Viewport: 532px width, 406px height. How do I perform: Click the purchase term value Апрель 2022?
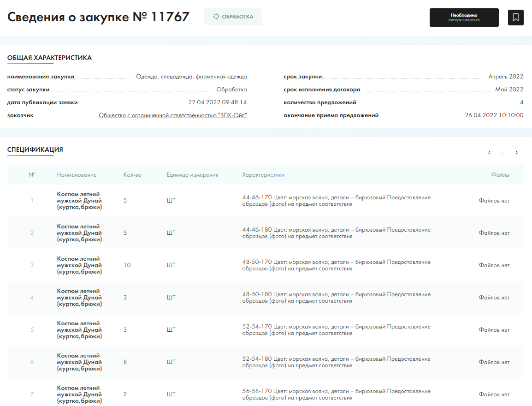506,77
